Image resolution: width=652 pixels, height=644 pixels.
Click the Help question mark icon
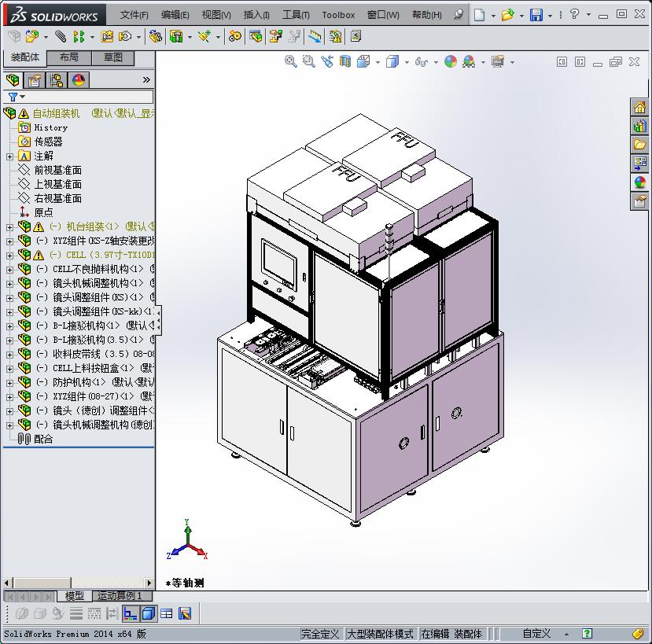pos(574,14)
